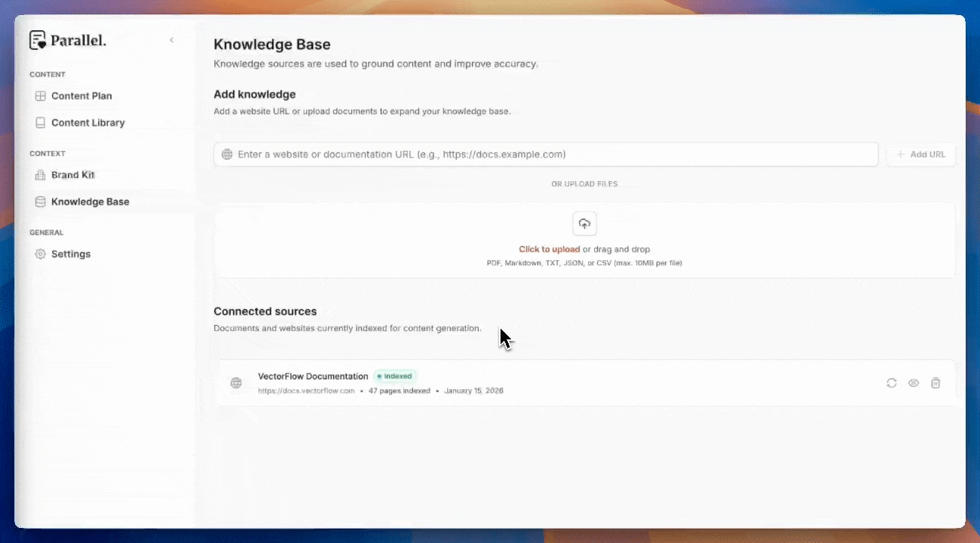Open the Settings gear icon
This screenshot has height=543, width=980.
(39, 254)
